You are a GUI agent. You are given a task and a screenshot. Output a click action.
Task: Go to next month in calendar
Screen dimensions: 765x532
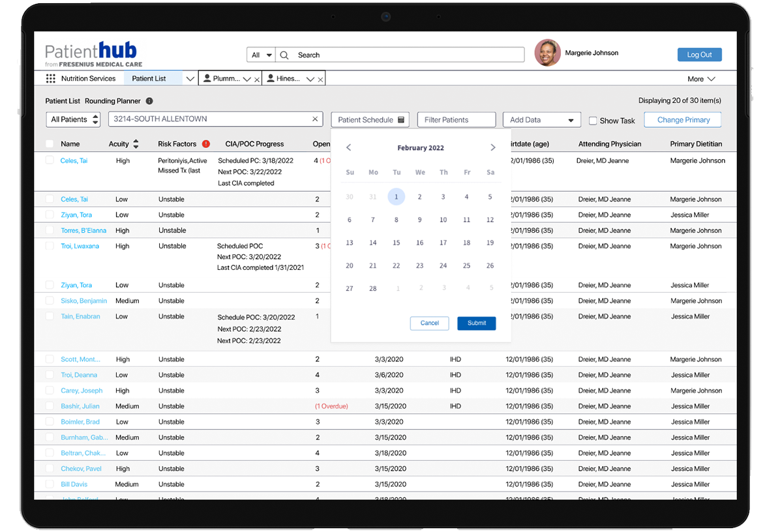coord(493,148)
